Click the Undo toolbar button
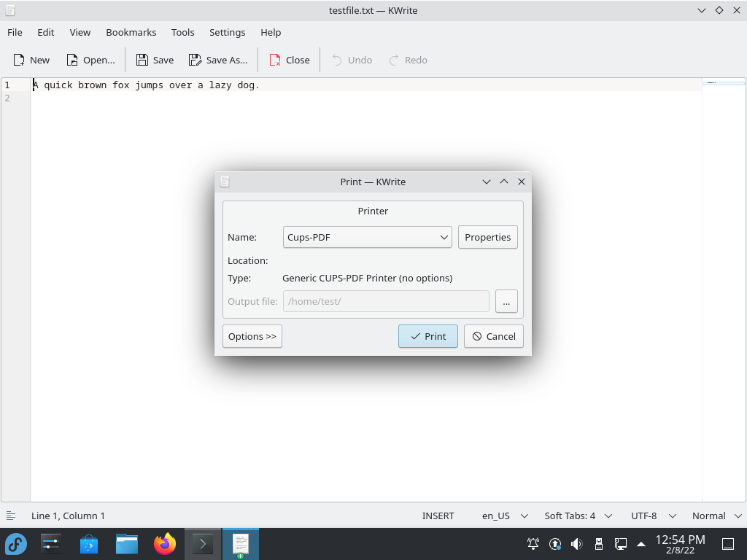Viewport: 747px width, 560px height. 352,60
